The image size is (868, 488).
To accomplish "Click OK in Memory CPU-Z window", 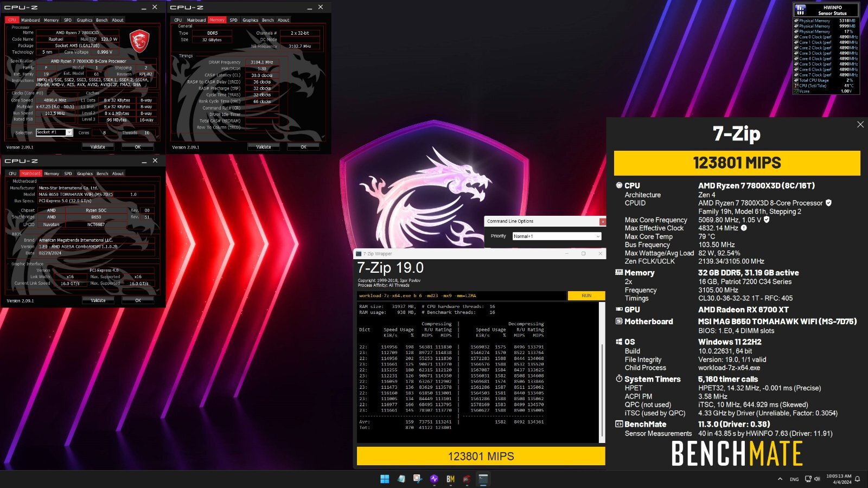I will (x=304, y=147).
